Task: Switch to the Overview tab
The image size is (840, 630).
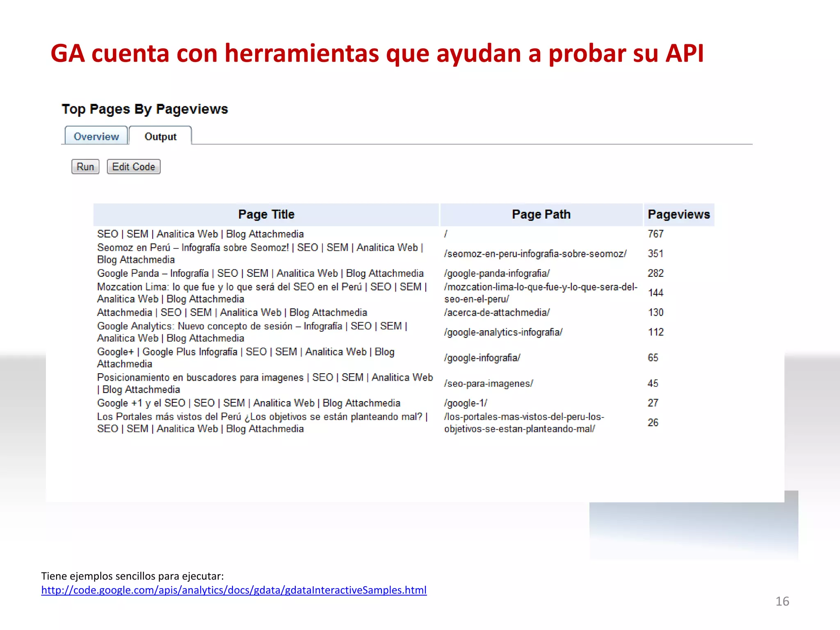Action: (x=96, y=136)
